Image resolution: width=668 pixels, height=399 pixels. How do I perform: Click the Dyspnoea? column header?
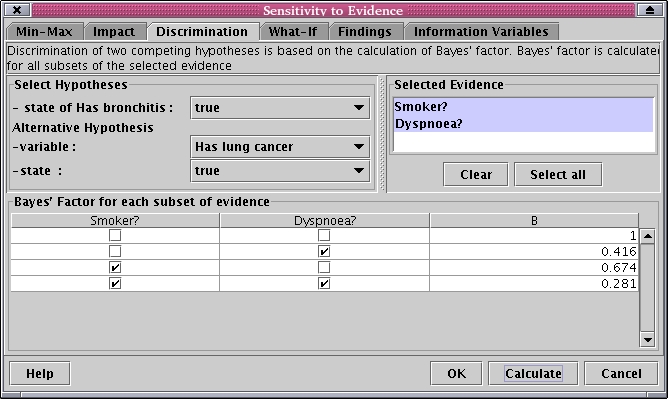pos(325,221)
